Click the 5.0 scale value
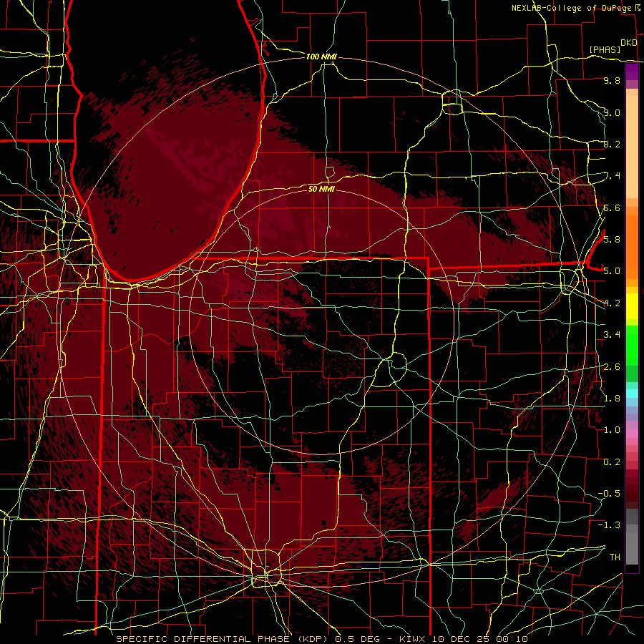The width and height of the screenshot is (644, 644). [x=612, y=271]
